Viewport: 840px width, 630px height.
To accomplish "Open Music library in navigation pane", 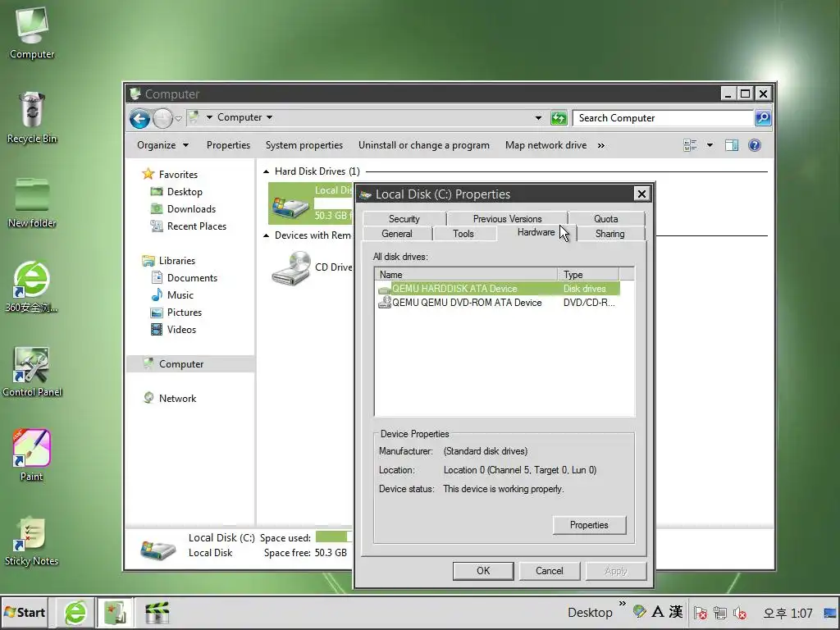I will tap(172, 295).
